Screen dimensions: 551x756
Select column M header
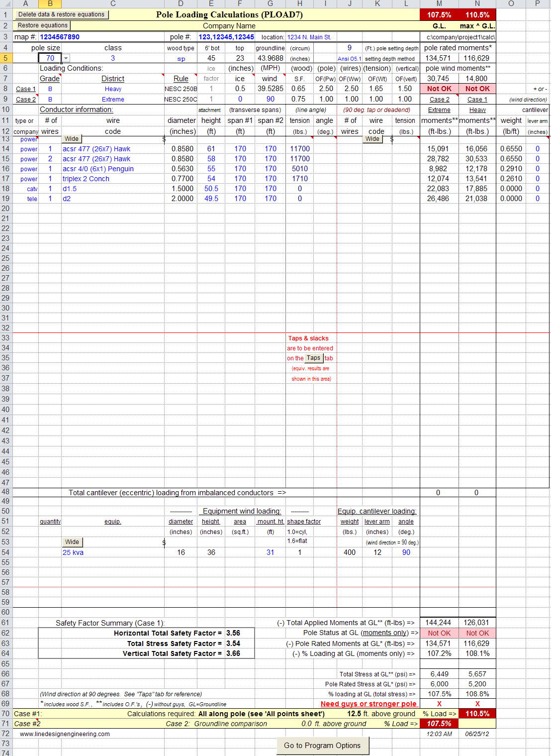(x=439, y=3)
